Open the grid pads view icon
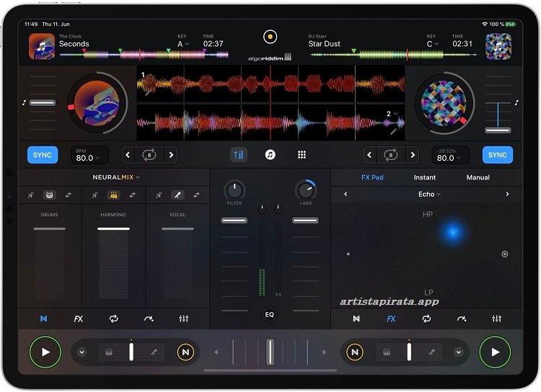541x392 pixels. [302, 155]
